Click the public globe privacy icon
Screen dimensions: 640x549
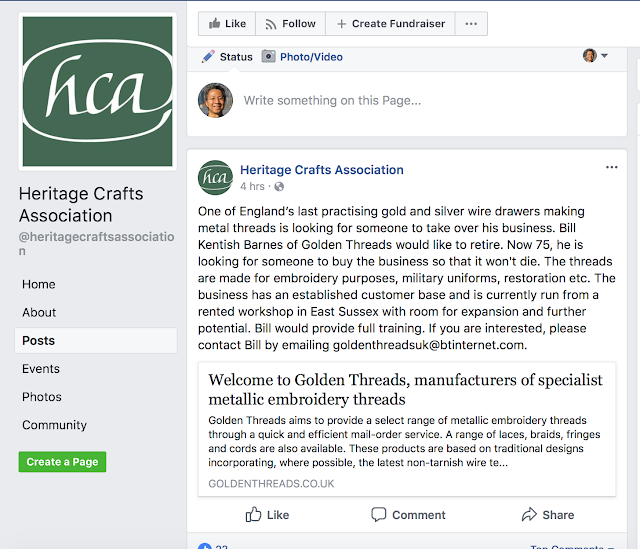pyautogui.click(x=279, y=187)
